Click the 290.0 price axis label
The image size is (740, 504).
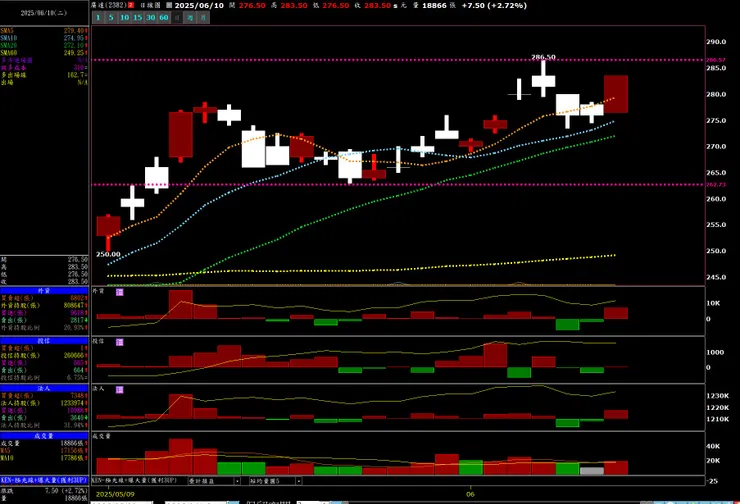[716, 42]
